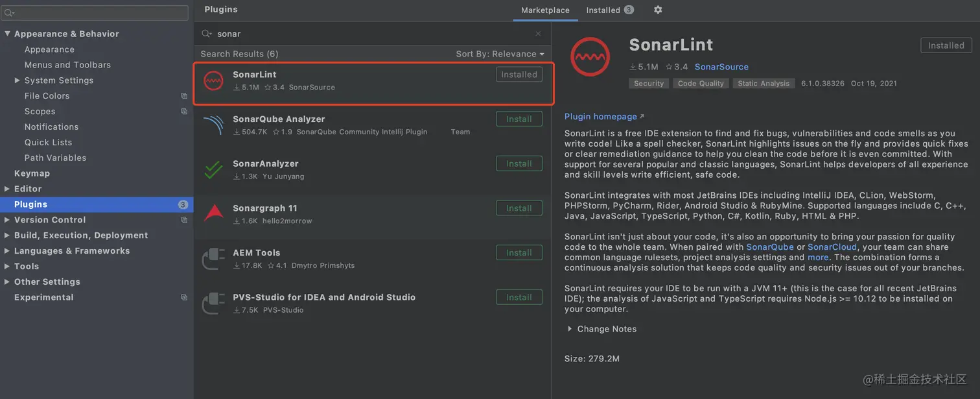Viewport: 980px width, 399px height.
Task: Select the SonarLint search result row
Action: 374,84
